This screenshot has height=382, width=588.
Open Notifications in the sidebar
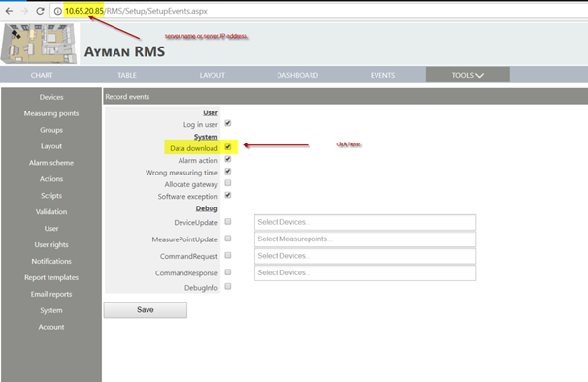(x=51, y=261)
